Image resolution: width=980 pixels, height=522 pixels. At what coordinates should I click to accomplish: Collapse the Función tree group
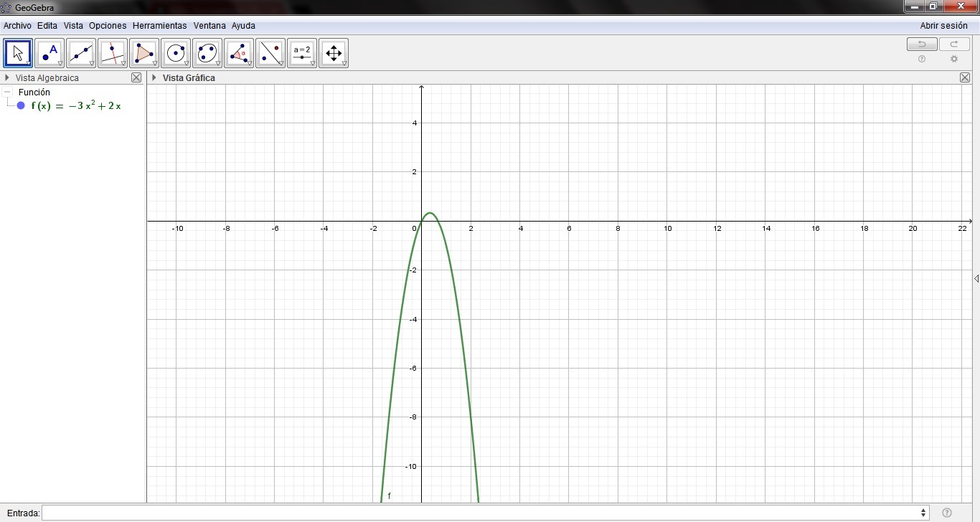point(7,92)
